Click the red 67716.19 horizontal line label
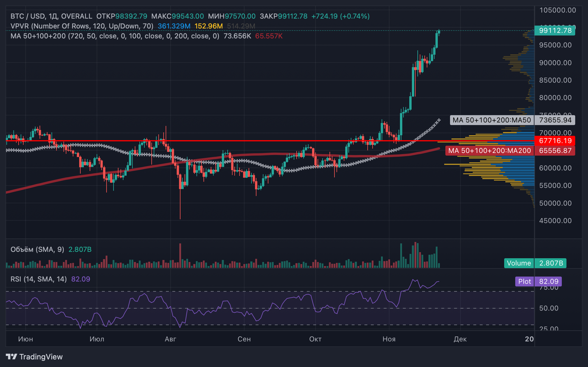 point(555,141)
